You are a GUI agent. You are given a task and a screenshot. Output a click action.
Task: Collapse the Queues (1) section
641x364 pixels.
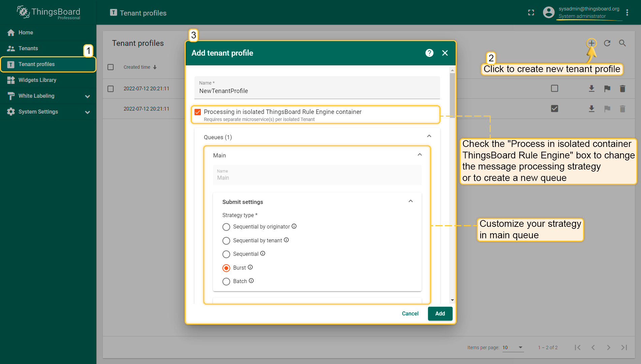429,136
